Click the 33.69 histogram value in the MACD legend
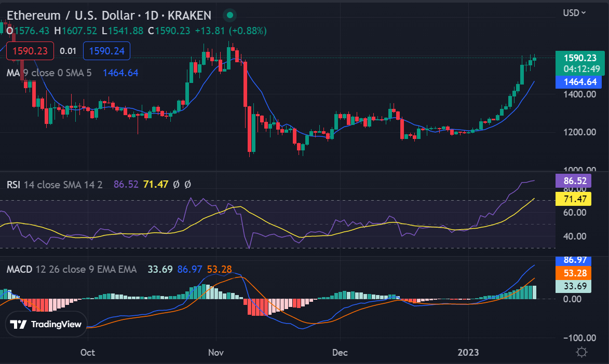Image resolution: width=609 pixels, height=364 pixels. pos(160,269)
